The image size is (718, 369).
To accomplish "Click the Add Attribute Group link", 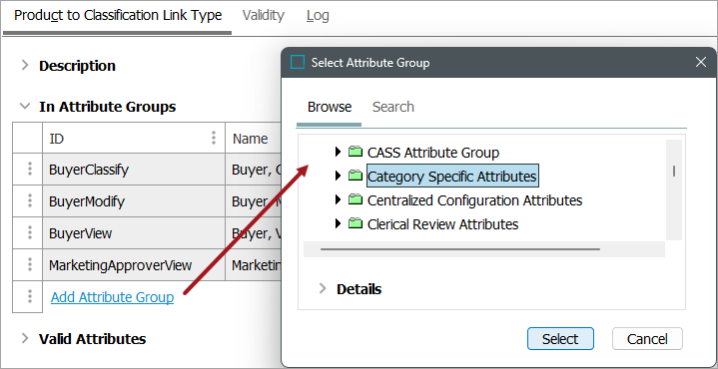I will [112, 297].
